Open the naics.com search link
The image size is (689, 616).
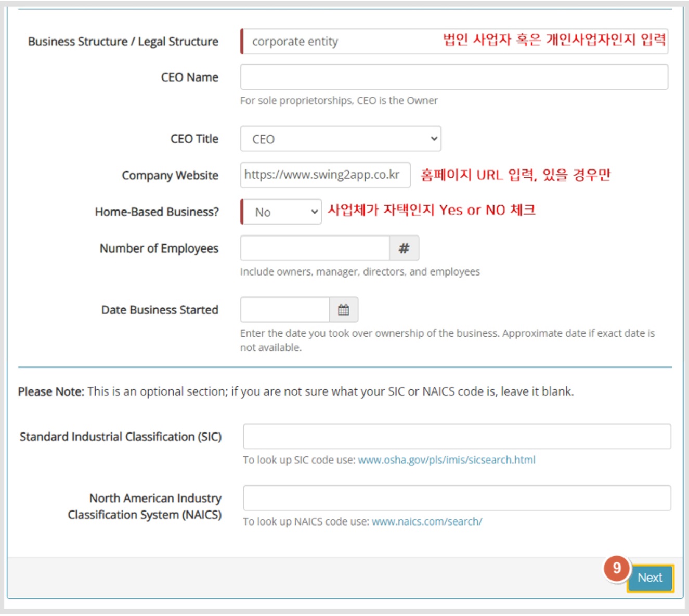pos(427,521)
